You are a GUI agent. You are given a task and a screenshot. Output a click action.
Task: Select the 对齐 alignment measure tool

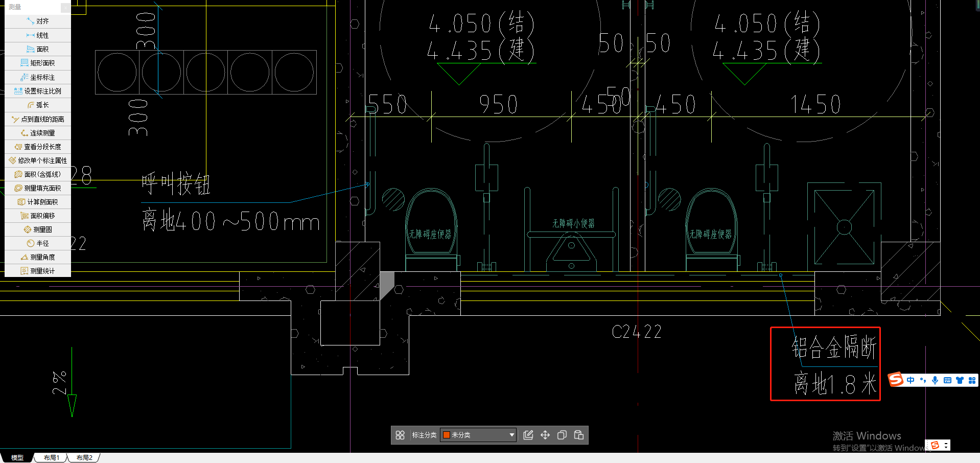[38, 21]
